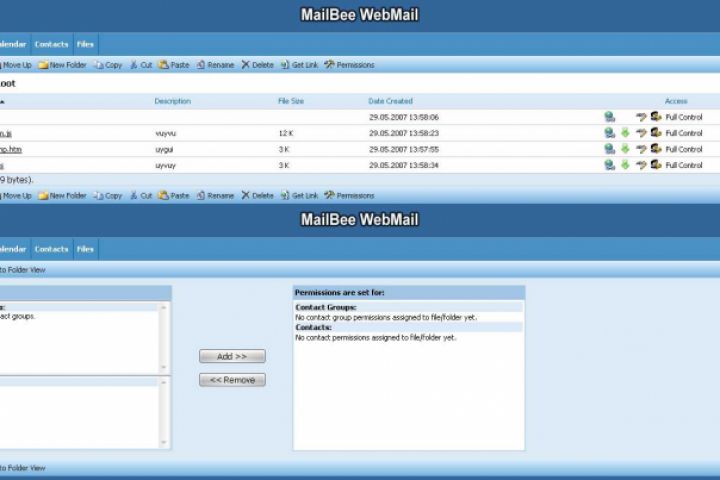This screenshot has height=480, width=720.
Task: Click Move Up in the toolbar above the file list
Action: (16, 65)
